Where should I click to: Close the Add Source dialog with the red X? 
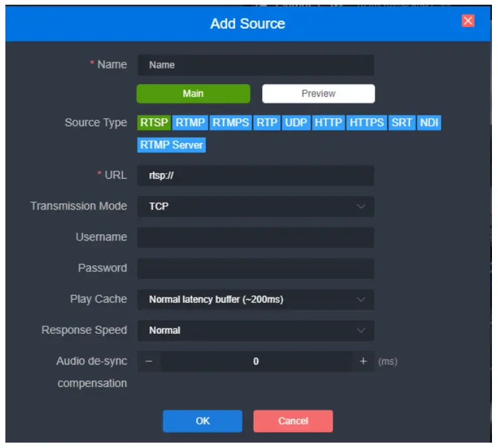click(x=468, y=21)
